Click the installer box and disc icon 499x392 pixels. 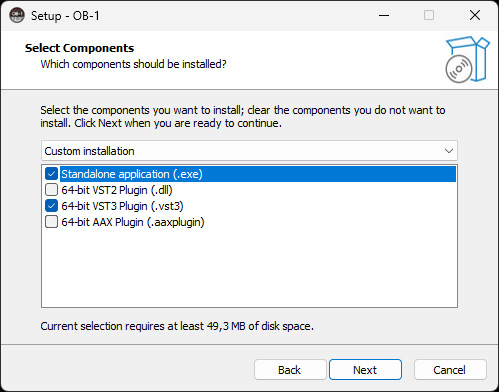467,60
